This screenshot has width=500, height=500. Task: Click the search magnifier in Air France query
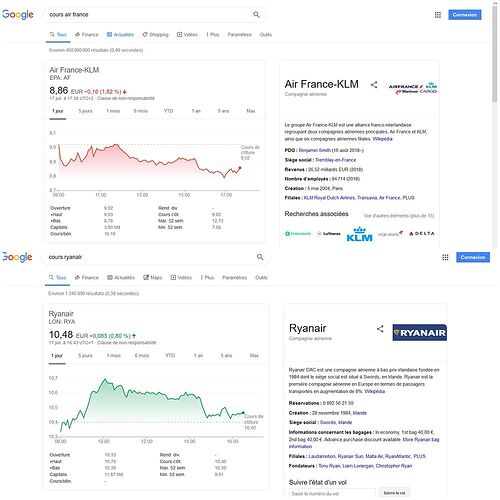tap(256, 14)
